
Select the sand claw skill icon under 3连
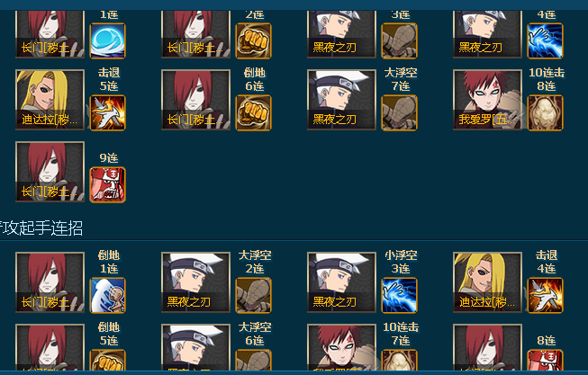pyautogui.click(x=400, y=40)
